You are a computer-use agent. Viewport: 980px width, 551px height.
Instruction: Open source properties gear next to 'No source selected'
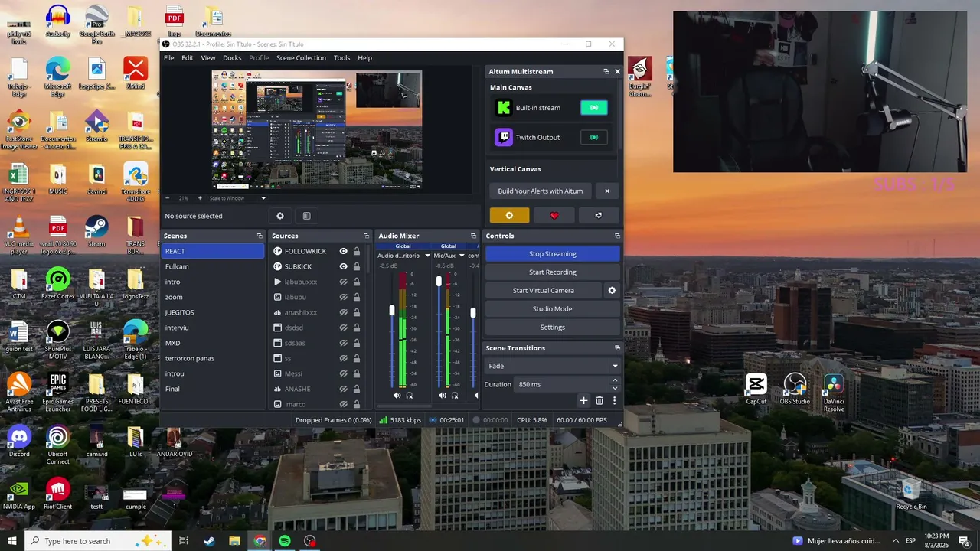click(280, 216)
